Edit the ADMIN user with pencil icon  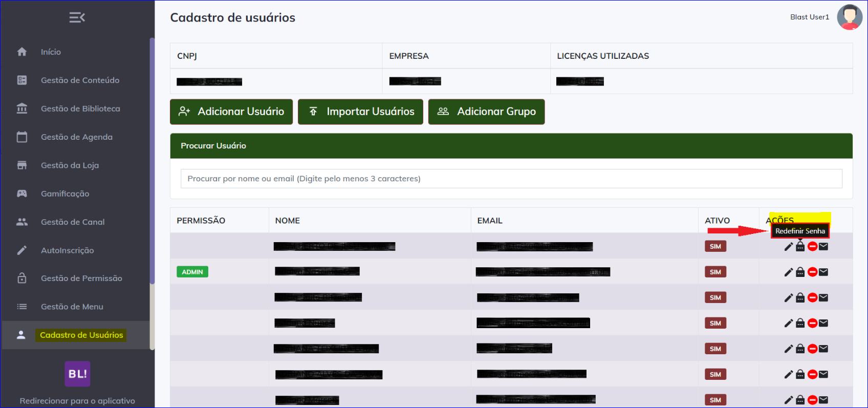pos(789,272)
